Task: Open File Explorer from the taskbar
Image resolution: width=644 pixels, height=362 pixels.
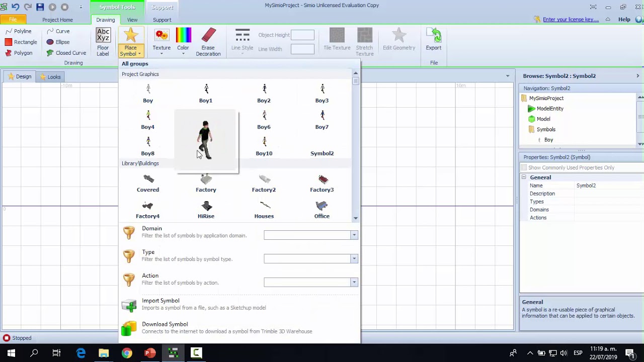Action: pos(104,353)
